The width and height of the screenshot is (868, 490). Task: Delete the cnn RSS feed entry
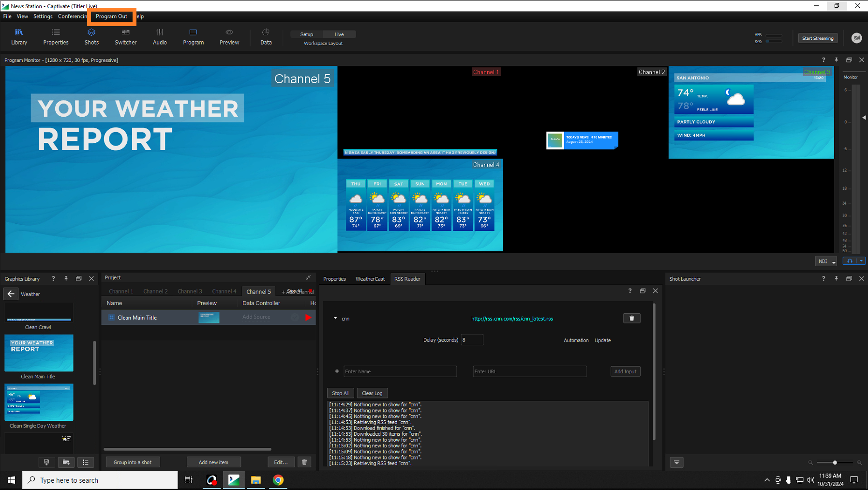[631, 318]
